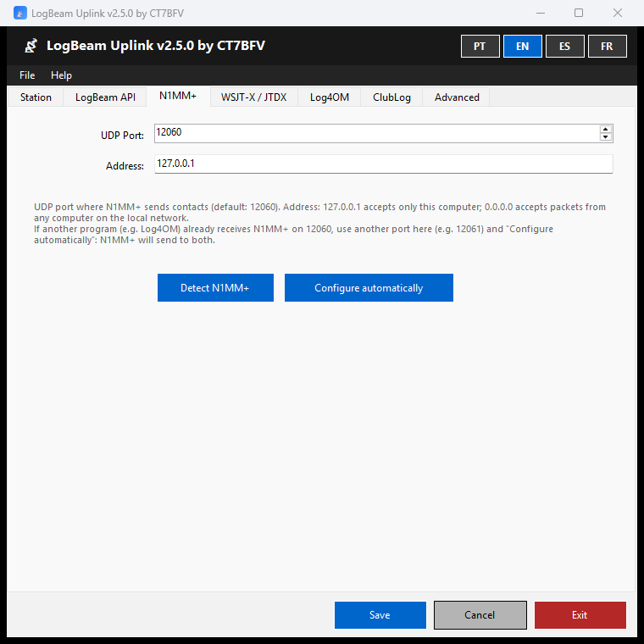Open the Help menu
644x644 pixels.
[61, 75]
